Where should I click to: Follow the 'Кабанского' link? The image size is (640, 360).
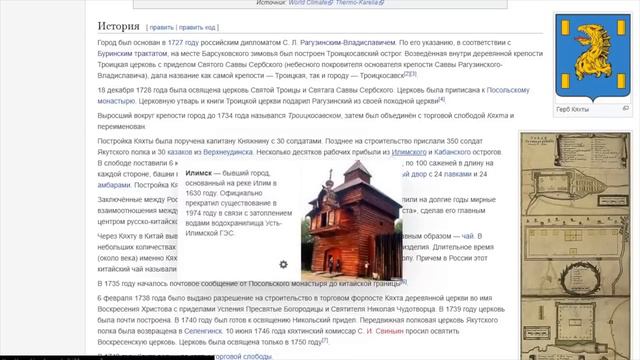point(452,152)
